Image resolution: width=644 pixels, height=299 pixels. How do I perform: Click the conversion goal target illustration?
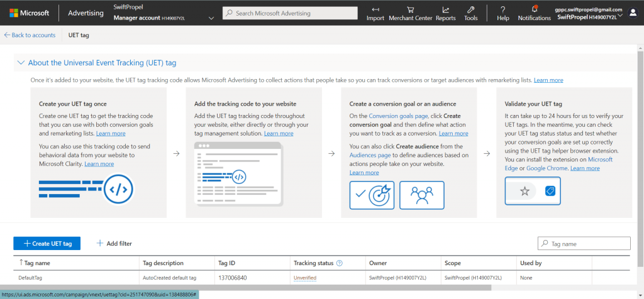(372, 195)
